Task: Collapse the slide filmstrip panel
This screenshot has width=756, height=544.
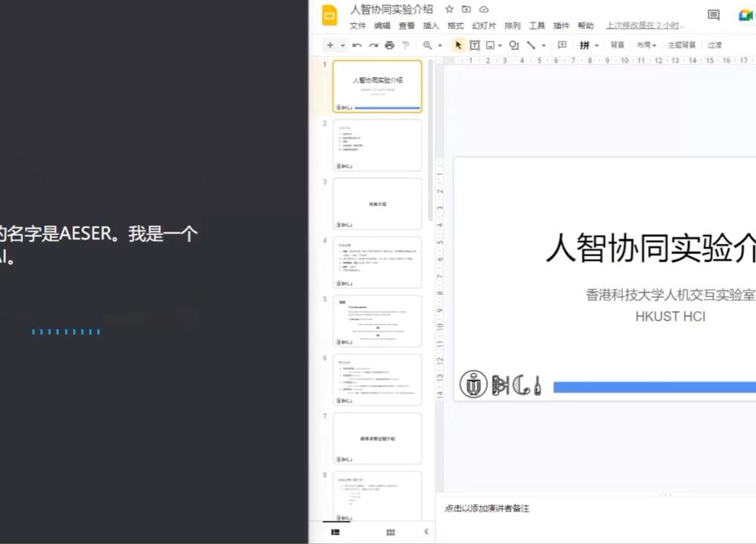Action: coord(426,532)
